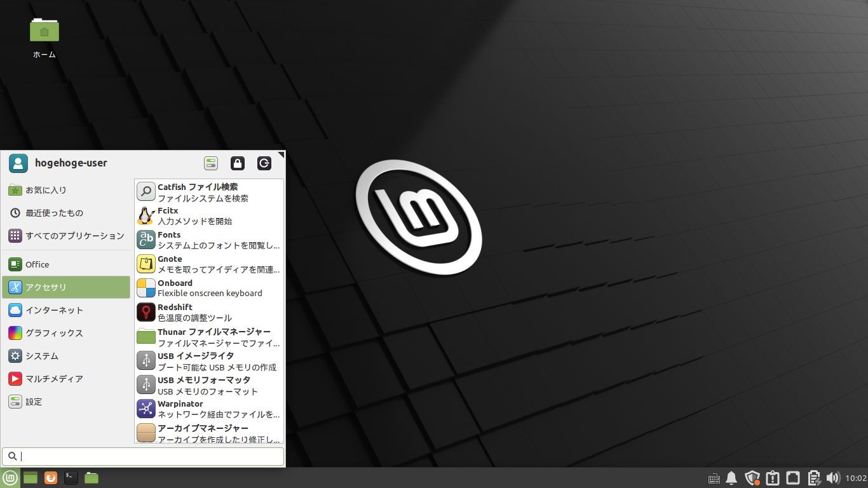Open the ホーム desktop folder
Viewport: 868px width, 488px height.
(x=44, y=37)
